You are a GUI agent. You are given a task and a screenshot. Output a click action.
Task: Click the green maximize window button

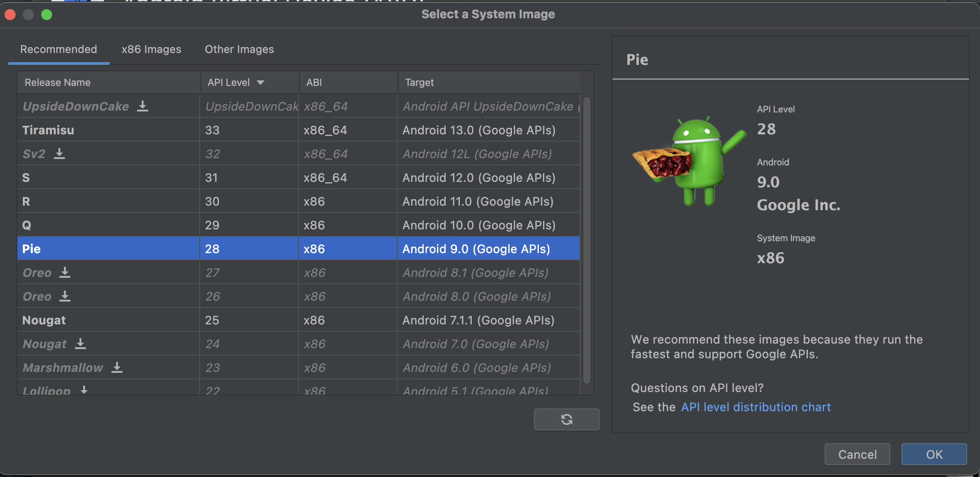pos(47,15)
